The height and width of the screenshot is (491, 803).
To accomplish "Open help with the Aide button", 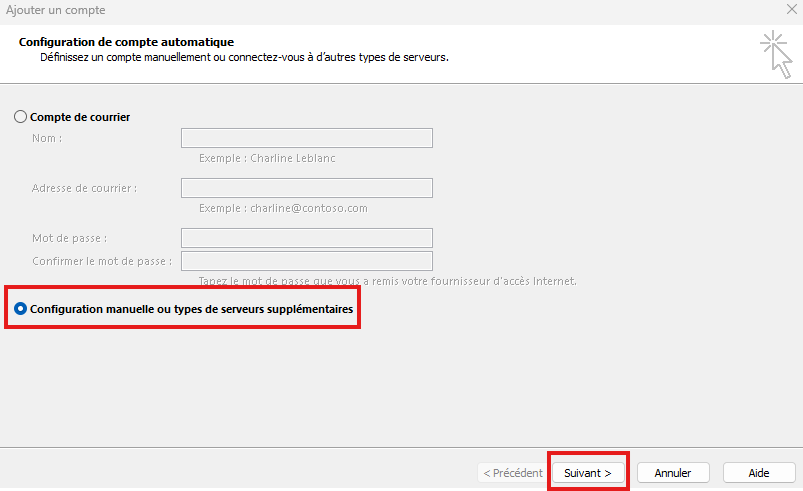I will click(758, 472).
